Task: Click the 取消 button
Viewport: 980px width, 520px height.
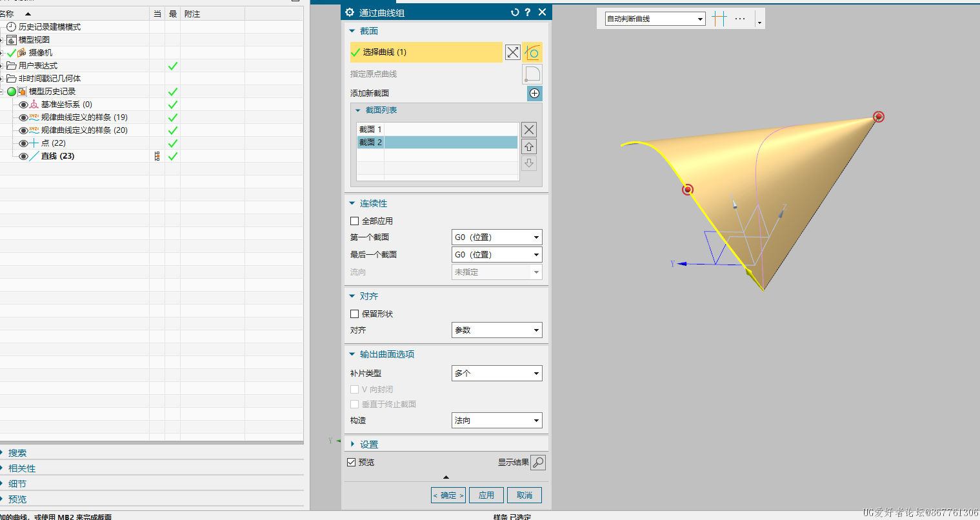Action: click(525, 495)
